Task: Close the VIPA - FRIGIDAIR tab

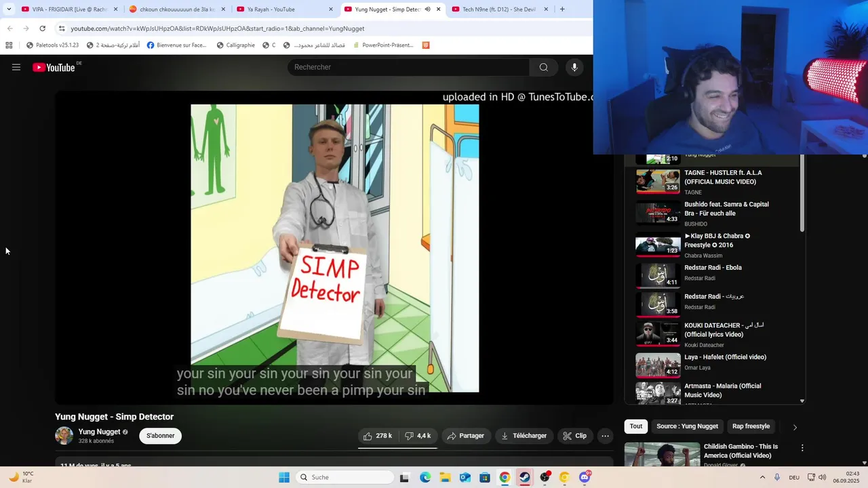Action: (115, 9)
